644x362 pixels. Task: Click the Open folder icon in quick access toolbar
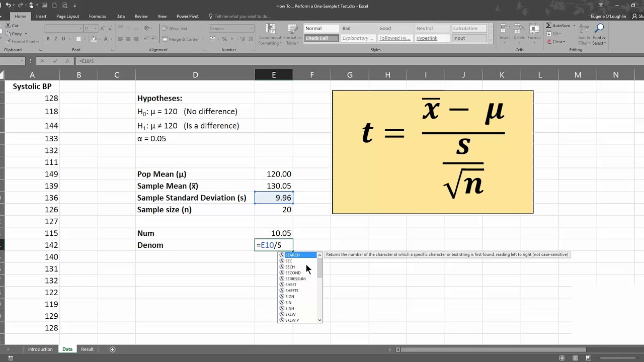click(x=44, y=6)
